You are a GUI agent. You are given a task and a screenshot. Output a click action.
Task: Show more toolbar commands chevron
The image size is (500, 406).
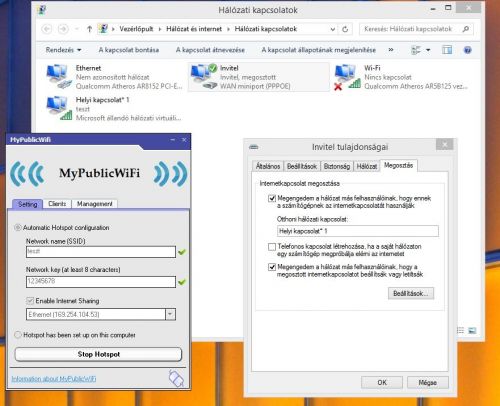[391, 50]
